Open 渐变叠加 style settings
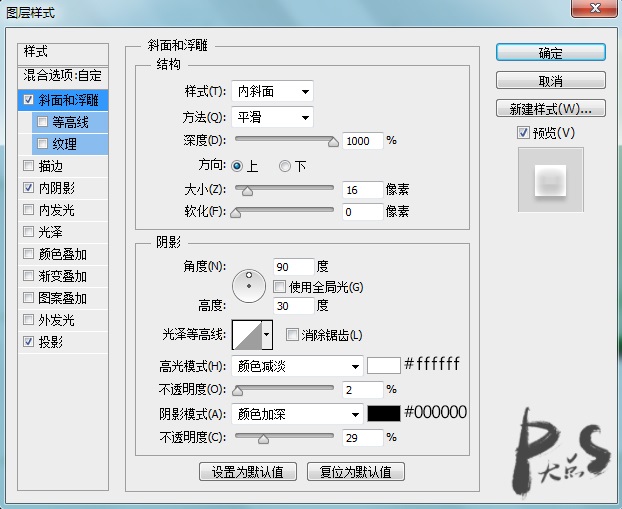622x509 pixels. pyautogui.click(x=62, y=276)
